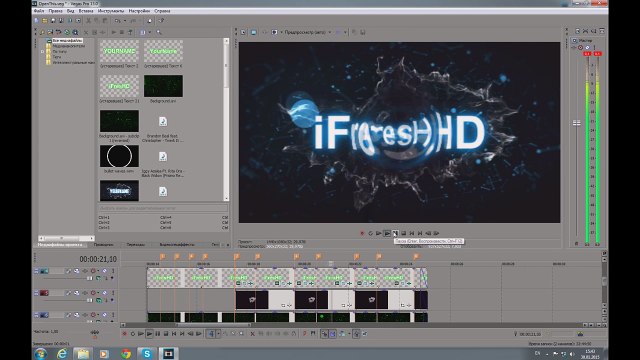Screen dimensions: 640x360
Task: Mute the second video track
Action: coord(104,293)
